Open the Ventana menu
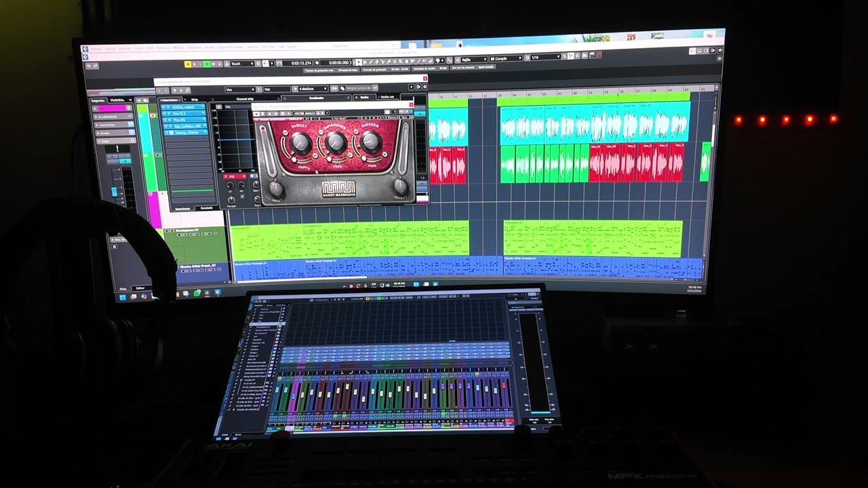868x488 pixels. [252, 47]
